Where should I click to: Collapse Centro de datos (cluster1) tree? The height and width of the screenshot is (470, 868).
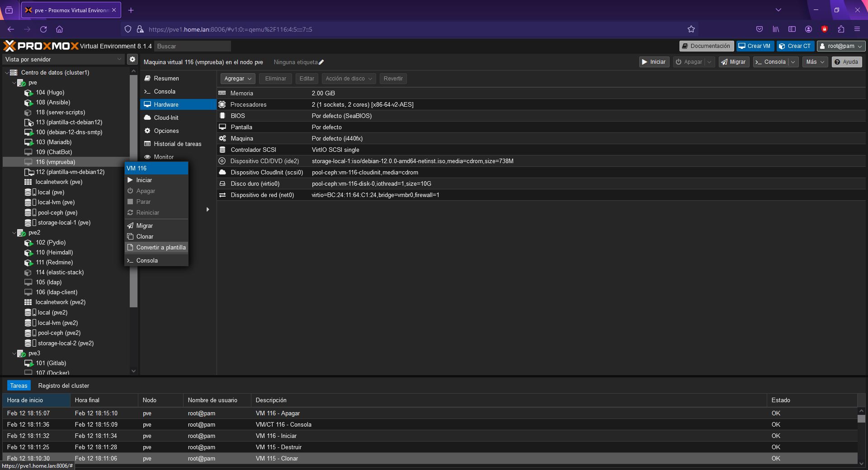7,73
